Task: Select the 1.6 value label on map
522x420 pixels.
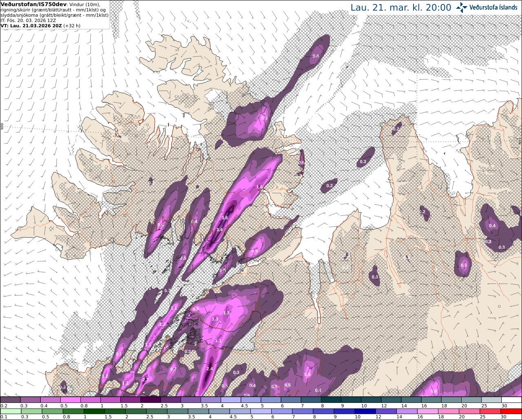Action: coord(259,187)
